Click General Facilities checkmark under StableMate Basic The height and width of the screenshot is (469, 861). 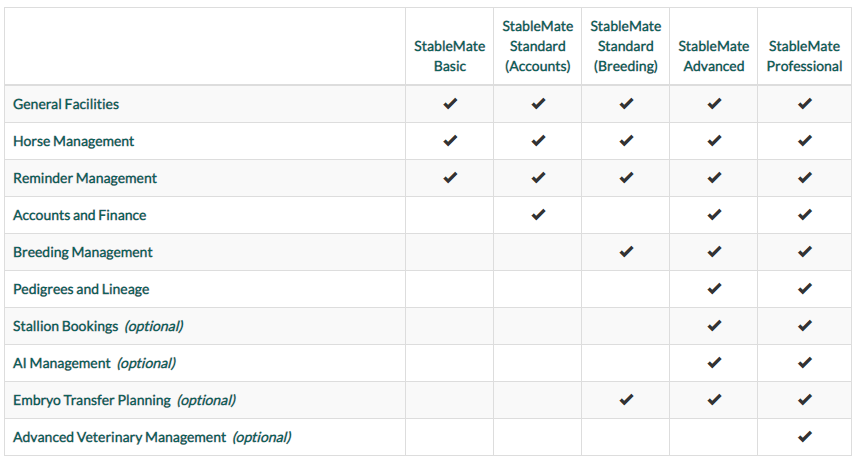(x=450, y=104)
